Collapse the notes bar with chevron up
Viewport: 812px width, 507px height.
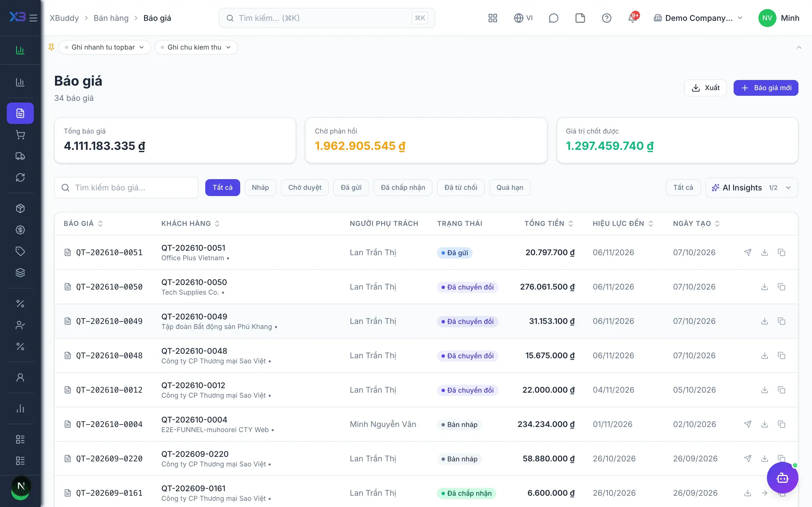[799, 47]
